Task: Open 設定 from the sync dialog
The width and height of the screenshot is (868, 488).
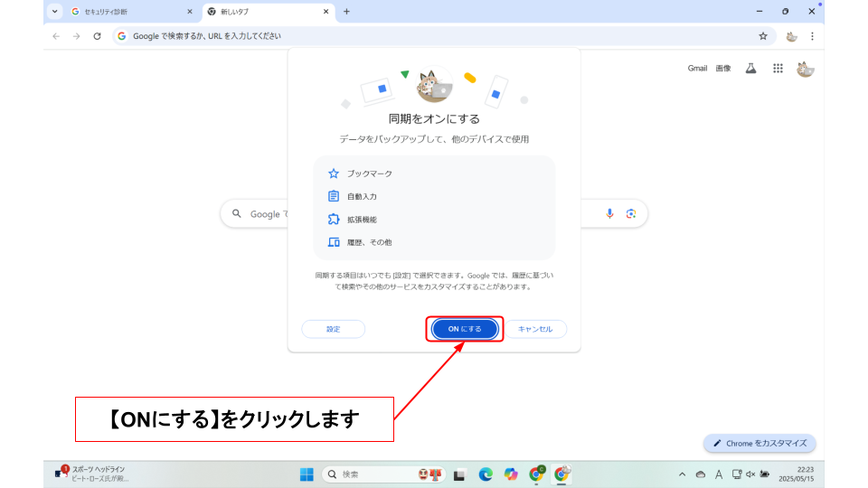Action: [x=334, y=329]
